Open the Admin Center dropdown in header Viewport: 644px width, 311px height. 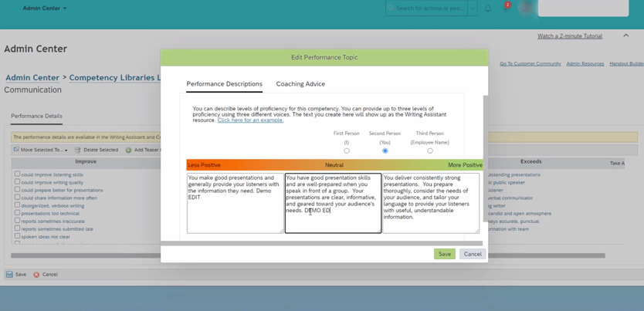tap(44, 8)
